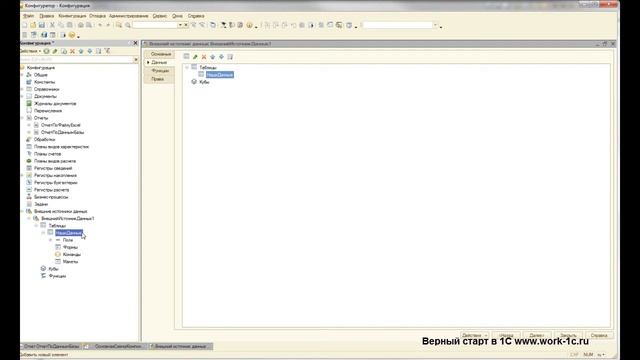
Task: Switch to ОсновнаяСхемаКомпон window tab at bottom
Action: (x=116, y=346)
